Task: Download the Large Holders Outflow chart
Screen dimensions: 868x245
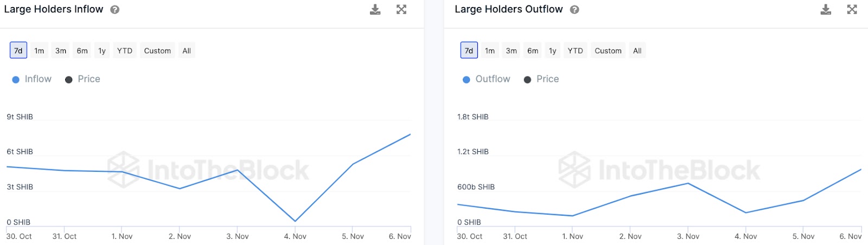Action: click(x=826, y=10)
